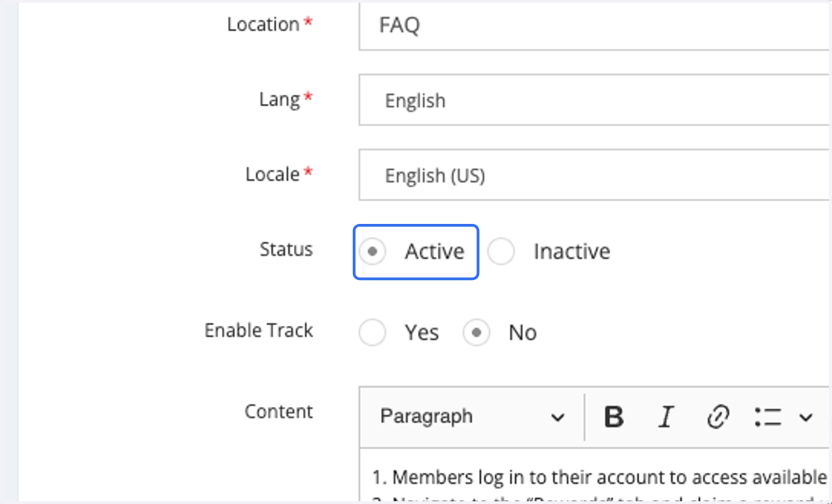
Task: Apply italic formatting in Content editor
Action: pos(666,417)
